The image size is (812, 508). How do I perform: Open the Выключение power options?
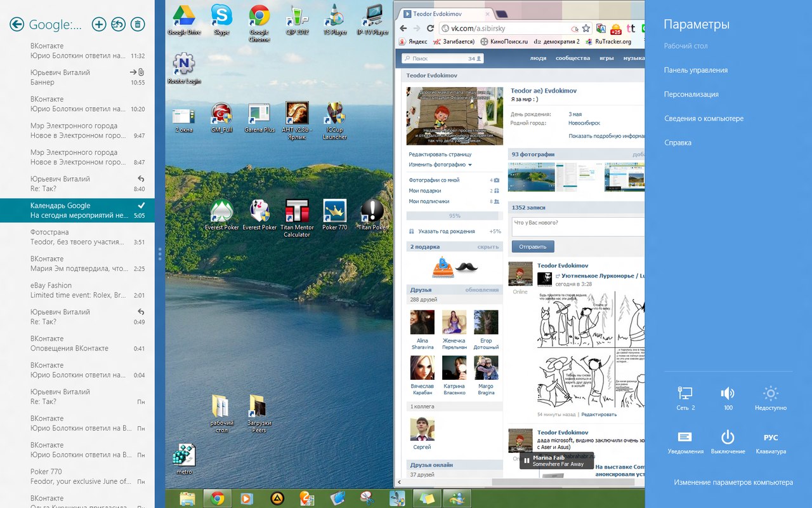click(x=728, y=443)
